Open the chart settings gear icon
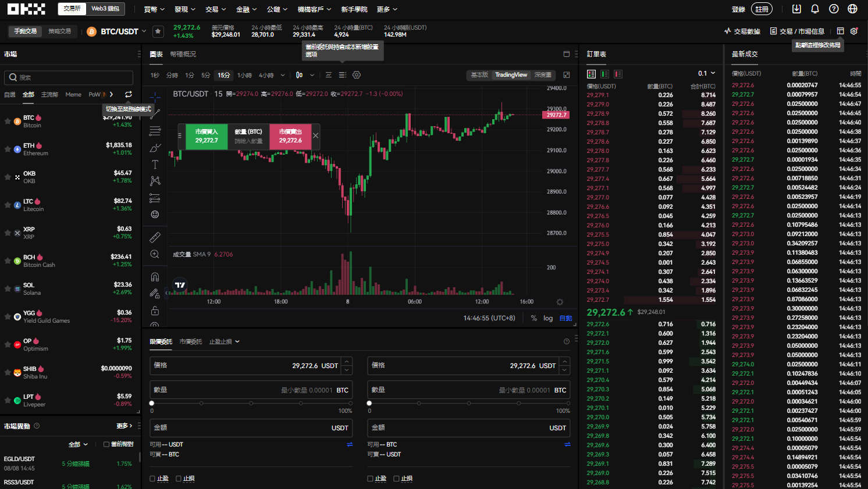The width and height of the screenshot is (868, 489). (x=357, y=75)
